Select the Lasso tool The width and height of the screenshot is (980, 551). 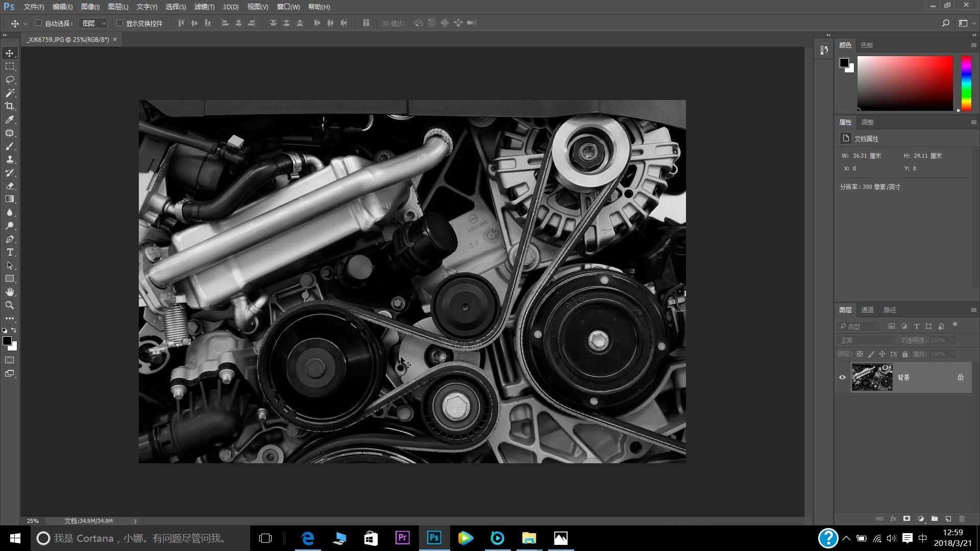[x=10, y=80]
